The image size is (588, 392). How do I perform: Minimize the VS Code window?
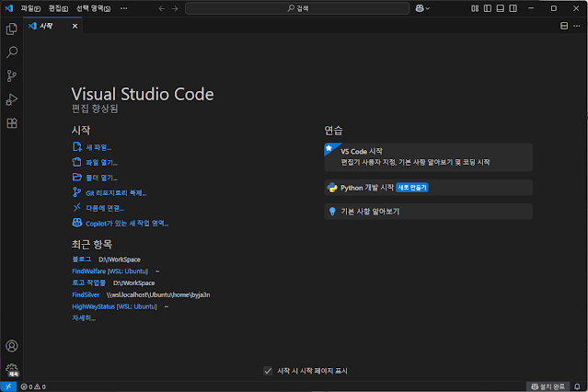coord(531,8)
